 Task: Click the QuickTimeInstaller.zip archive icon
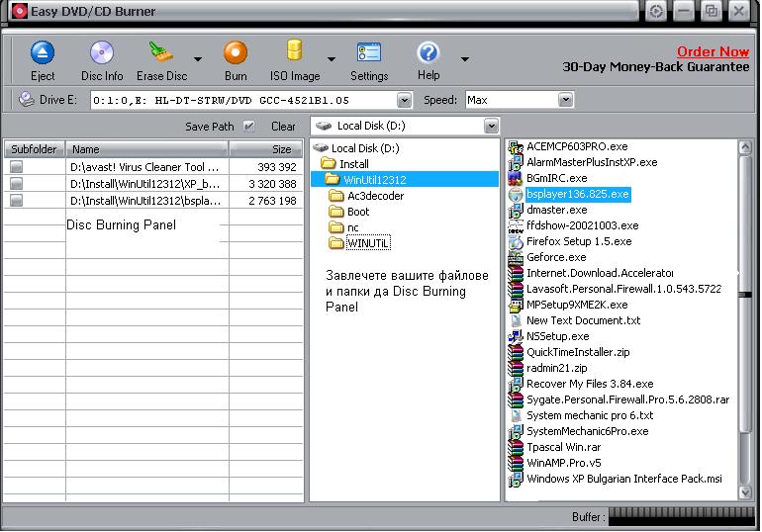516,352
